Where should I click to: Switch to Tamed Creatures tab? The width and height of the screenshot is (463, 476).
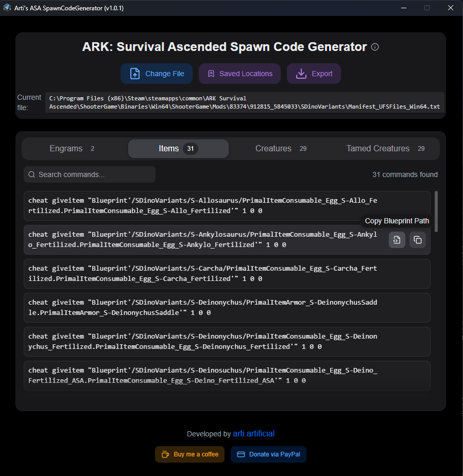pyautogui.click(x=385, y=149)
